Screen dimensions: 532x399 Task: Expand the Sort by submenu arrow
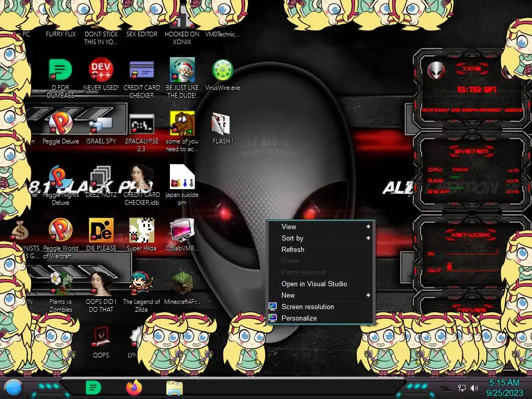pos(368,238)
